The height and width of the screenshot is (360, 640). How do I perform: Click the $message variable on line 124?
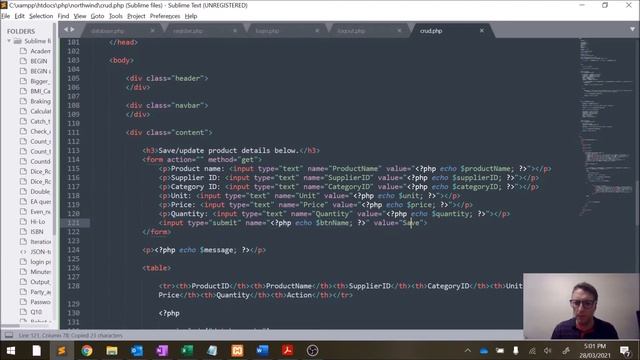point(217,250)
